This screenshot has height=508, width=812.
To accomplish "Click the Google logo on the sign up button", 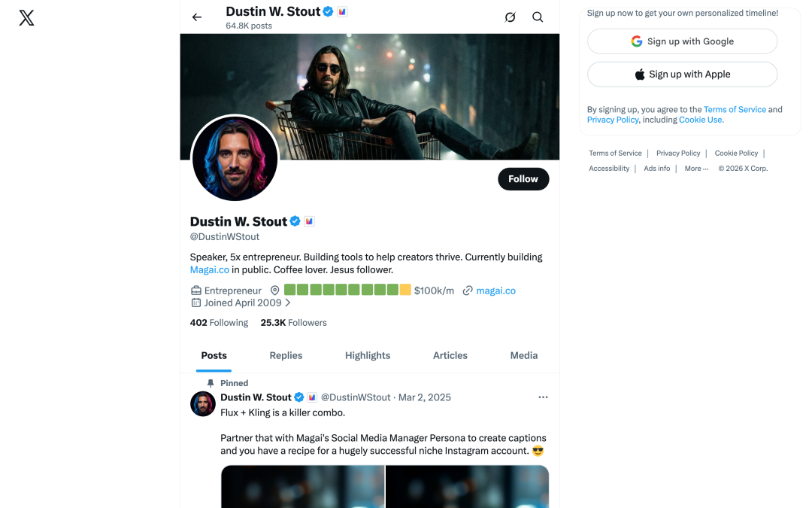I will click(x=637, y=41).
